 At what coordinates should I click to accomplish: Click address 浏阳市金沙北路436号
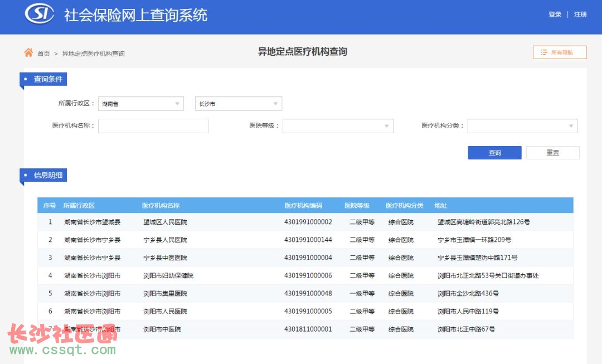(468, 293)
